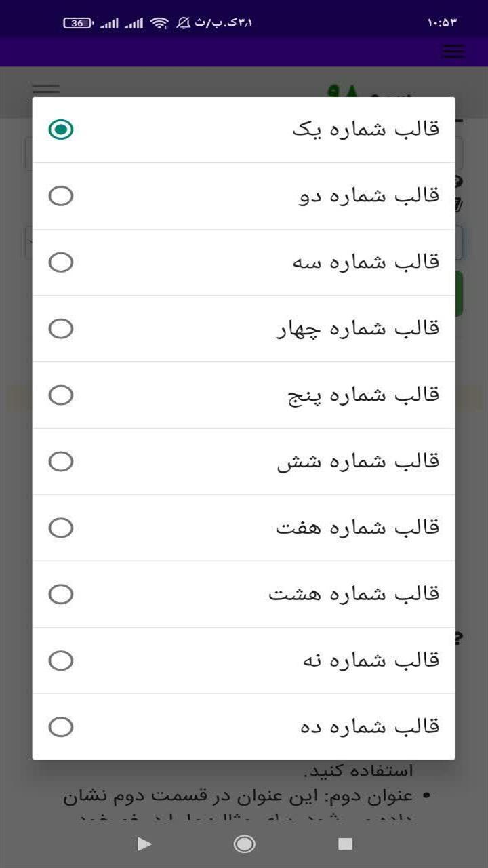This screenshot has width=488, height=868.
Task: Choose the قالب شماره هشت list entry
Action: click(x=244, y=595)
